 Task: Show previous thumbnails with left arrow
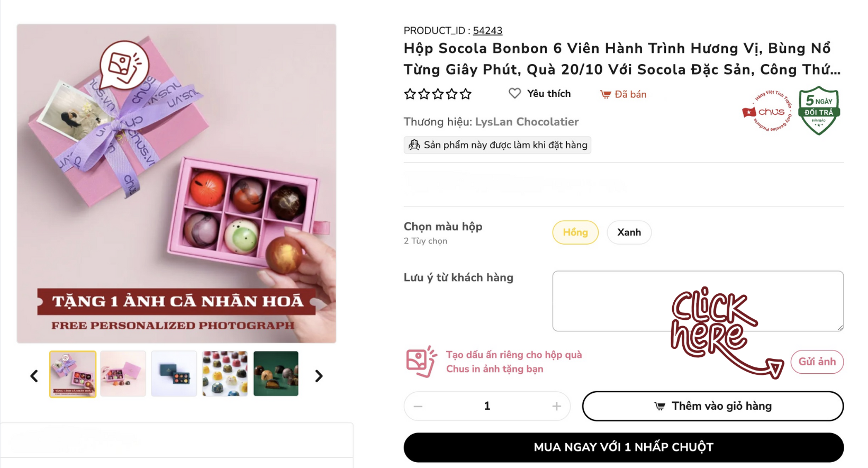[34, 376]
